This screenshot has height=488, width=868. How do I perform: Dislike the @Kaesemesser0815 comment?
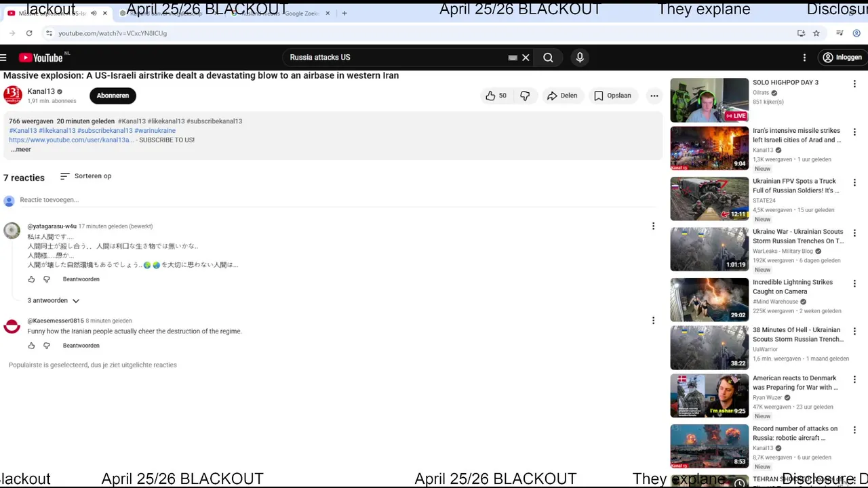click(x=47, y=346)
